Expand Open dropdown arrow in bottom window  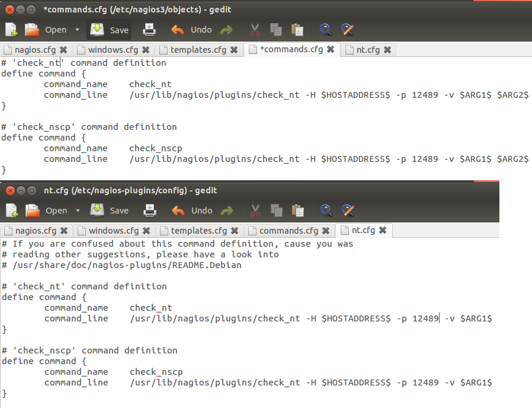click(x=78, y=211)
